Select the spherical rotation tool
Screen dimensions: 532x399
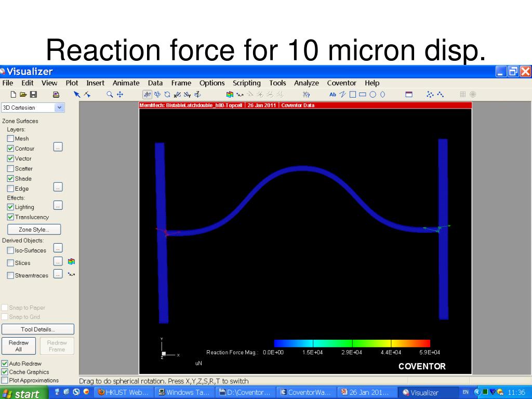click(x=147, y=95)
